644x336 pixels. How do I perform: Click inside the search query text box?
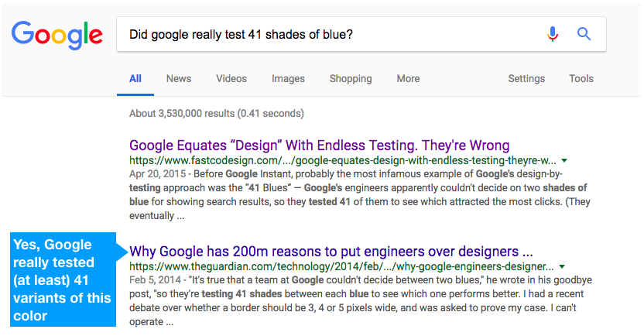click(325, 34)
